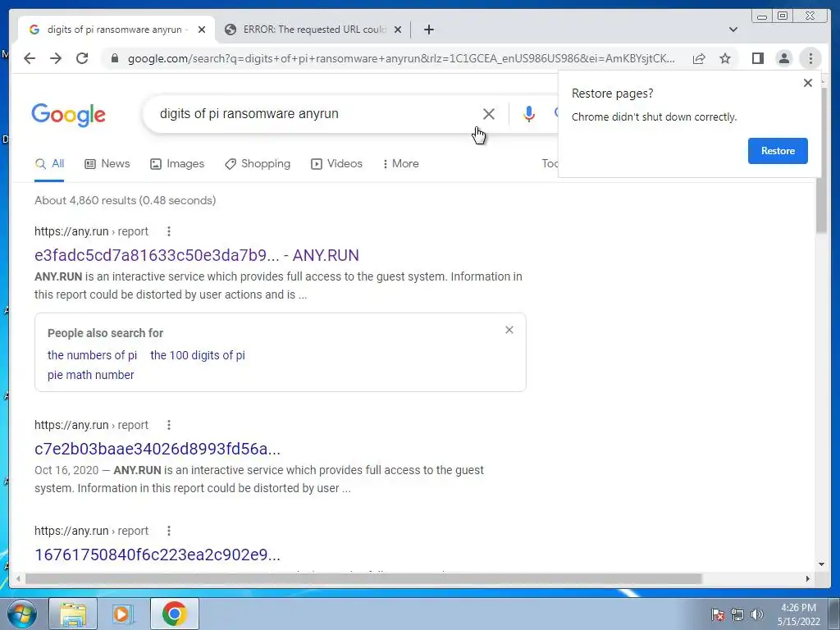Open the 4:26 PM system clock
840x630 pixels.
[798, 614]
